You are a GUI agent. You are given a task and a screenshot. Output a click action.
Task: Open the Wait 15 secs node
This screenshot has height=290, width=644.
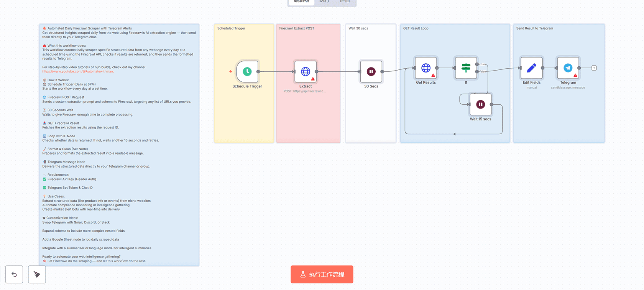[x=480, y=104]
